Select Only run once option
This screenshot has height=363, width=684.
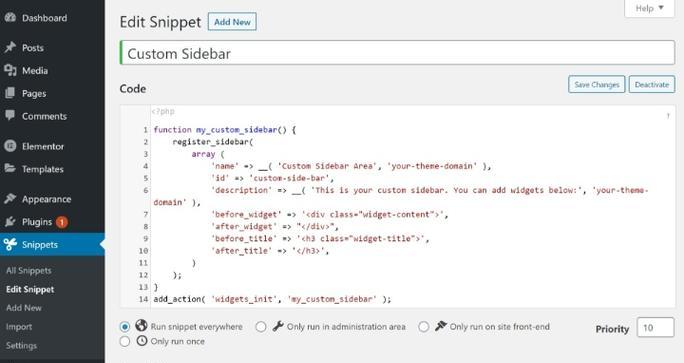(x=125, y=341)
